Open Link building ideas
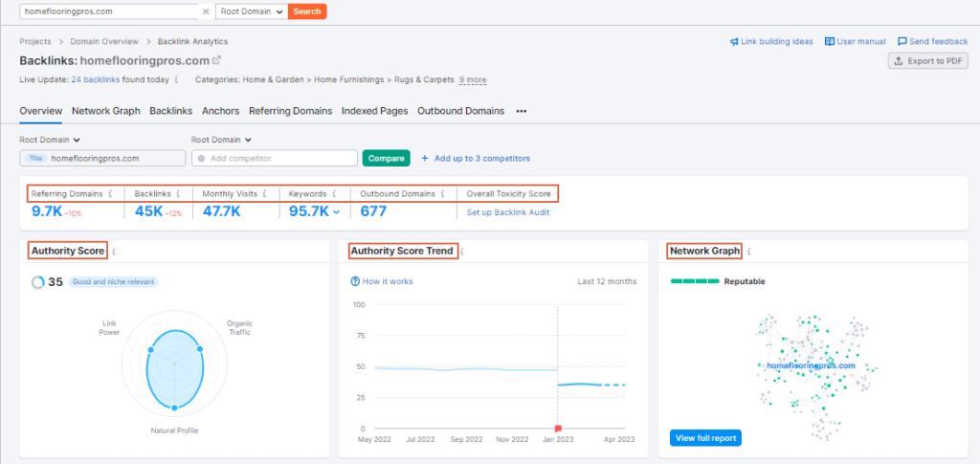 [777, 41]
